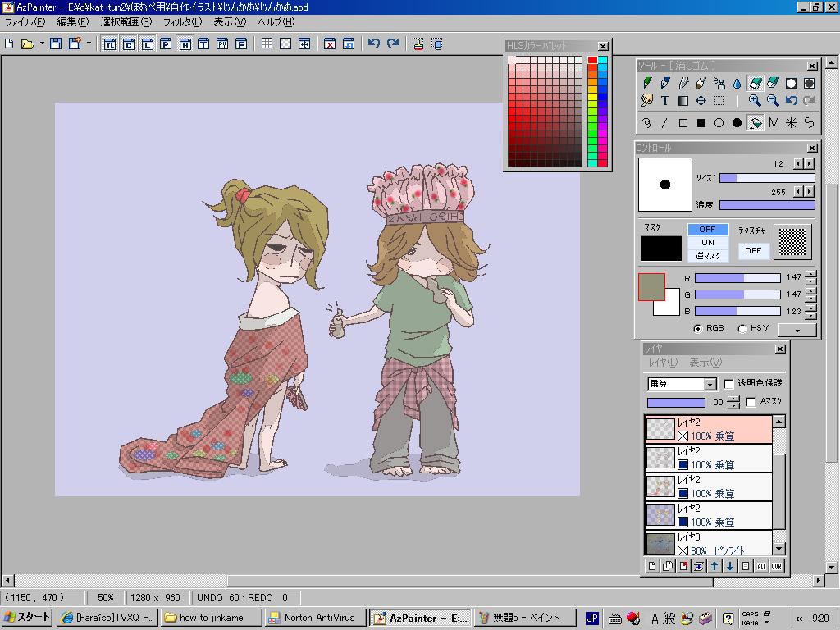Pick the water drop blur tool
The image size is (840, 630).
(x=737, y=83)
